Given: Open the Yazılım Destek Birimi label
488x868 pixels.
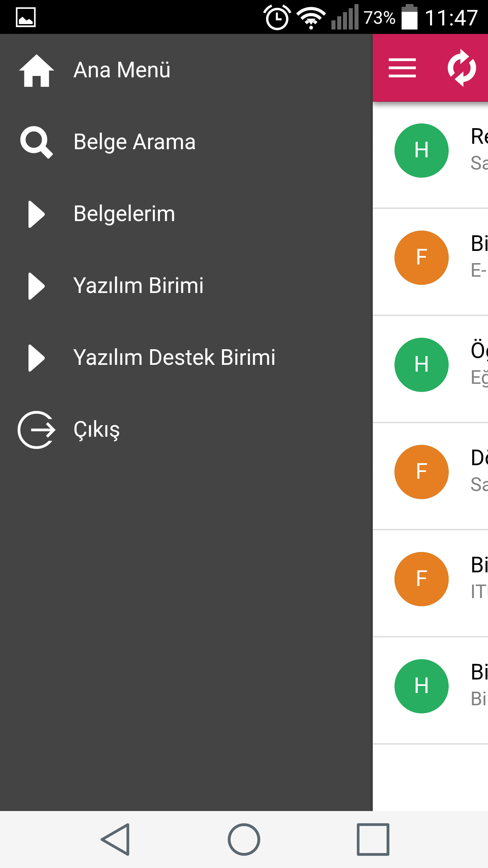Looking at the screenshot, I should (x=175, y=357).
